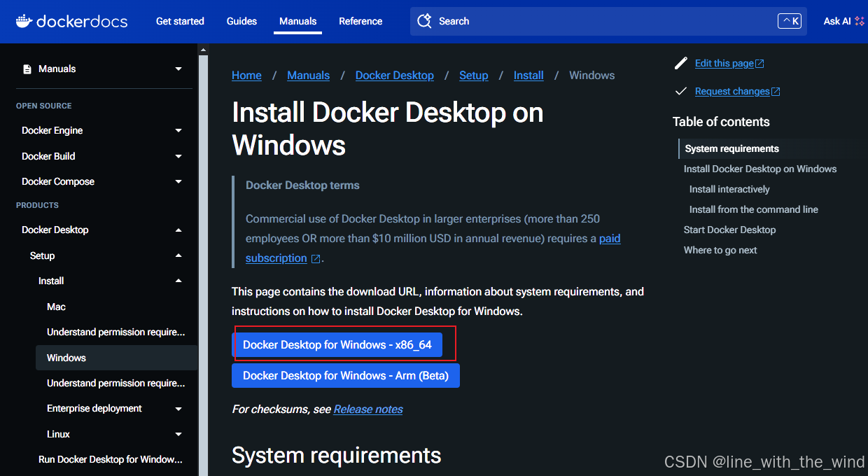Screen dimensions: 868x476
Task: Open the paid subscription link
Action: [610, 239]
